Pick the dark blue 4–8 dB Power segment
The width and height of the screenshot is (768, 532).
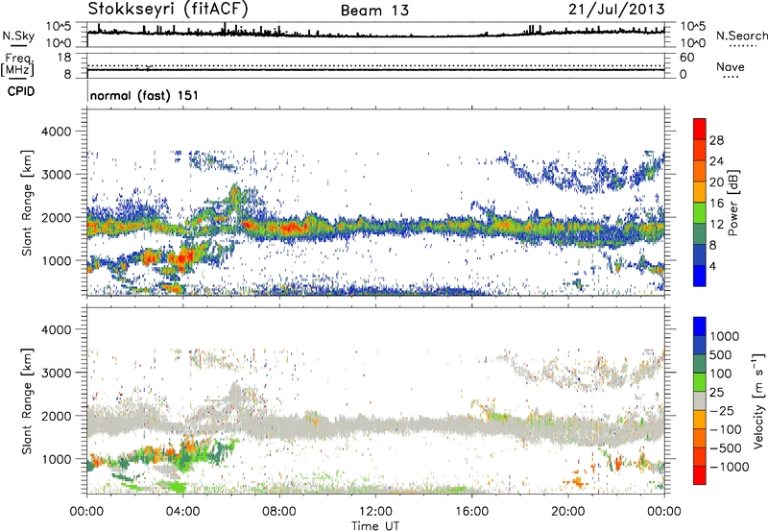point(700,255)
